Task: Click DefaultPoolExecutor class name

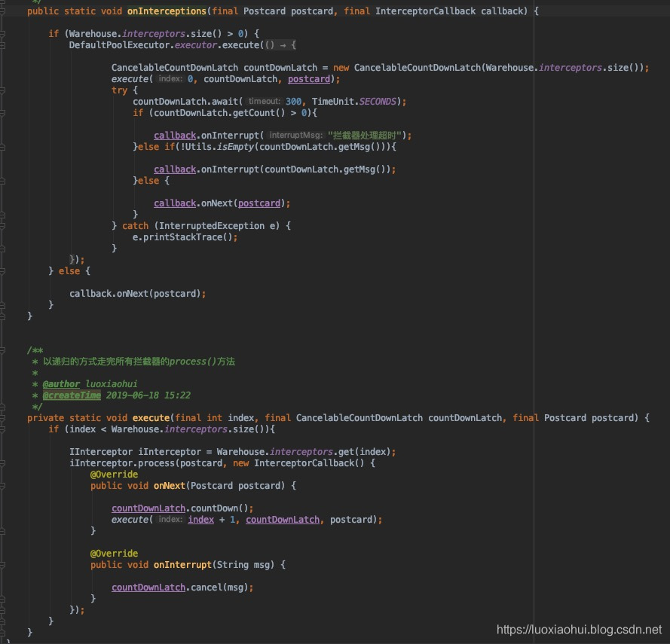Action: pyautogui.click(x=120, y=45)
